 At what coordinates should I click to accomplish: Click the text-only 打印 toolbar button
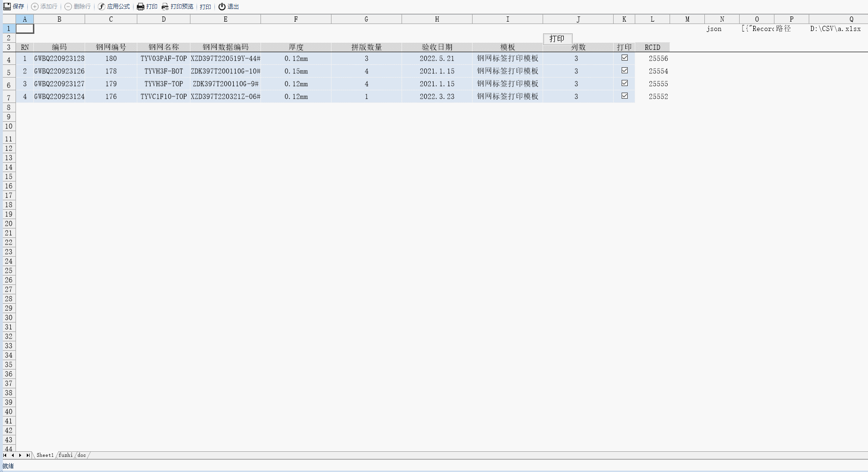tap(205, 7)
